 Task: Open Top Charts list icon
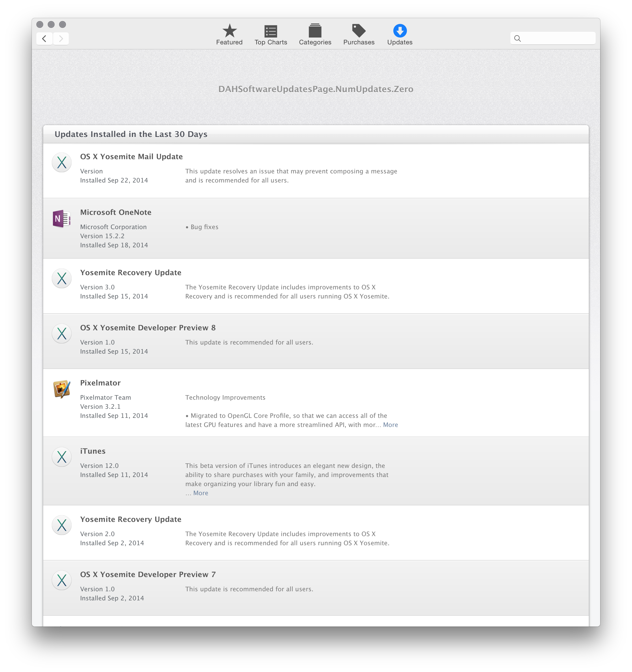pyautogui.click(x=270, y=31)
